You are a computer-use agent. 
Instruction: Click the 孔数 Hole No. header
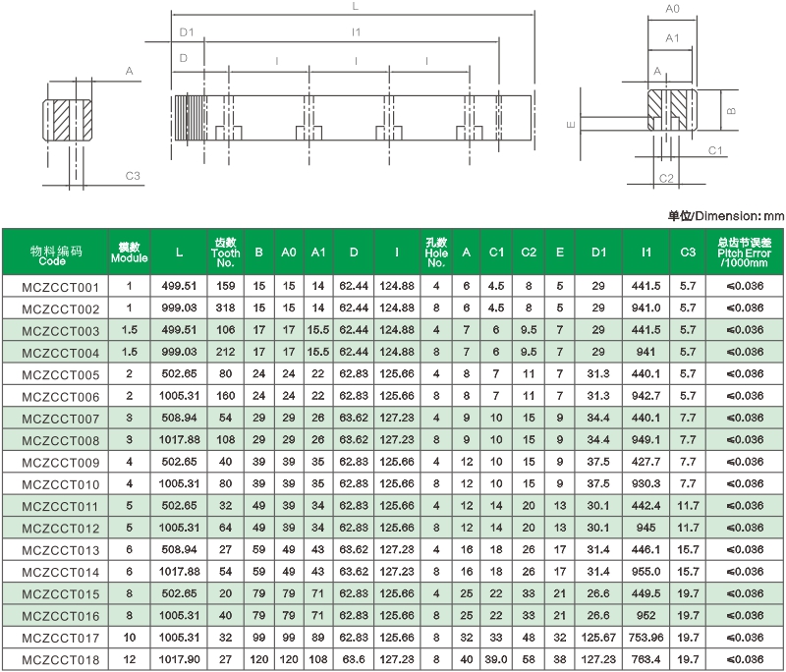coord(436,253)
